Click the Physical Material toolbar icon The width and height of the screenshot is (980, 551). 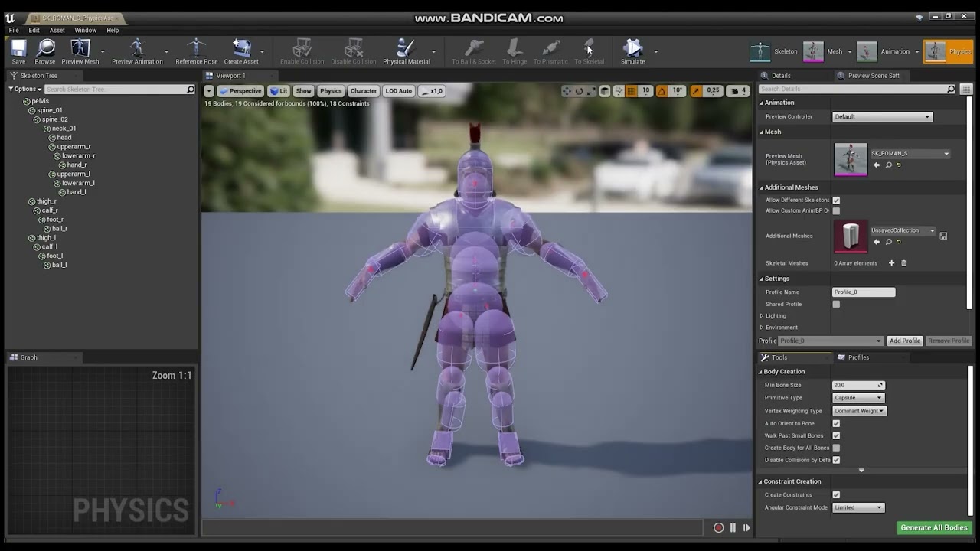(406, 49)
